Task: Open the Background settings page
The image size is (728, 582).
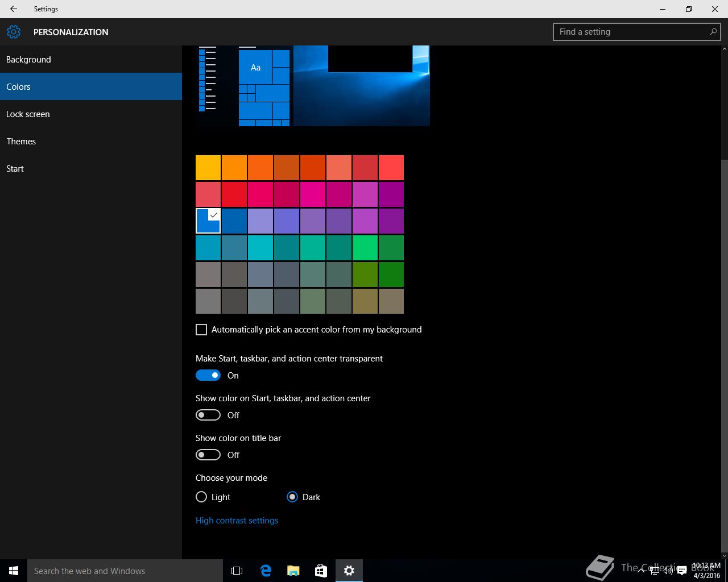Action: (x=91, y=59)
